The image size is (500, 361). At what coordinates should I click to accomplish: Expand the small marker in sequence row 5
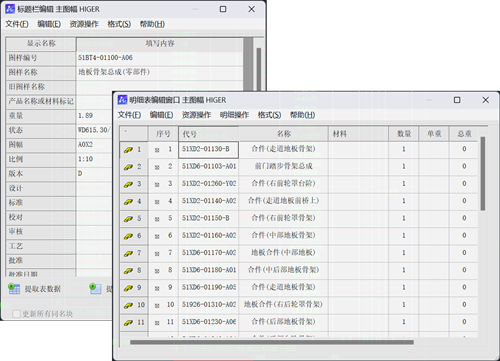tap(157, 220)
